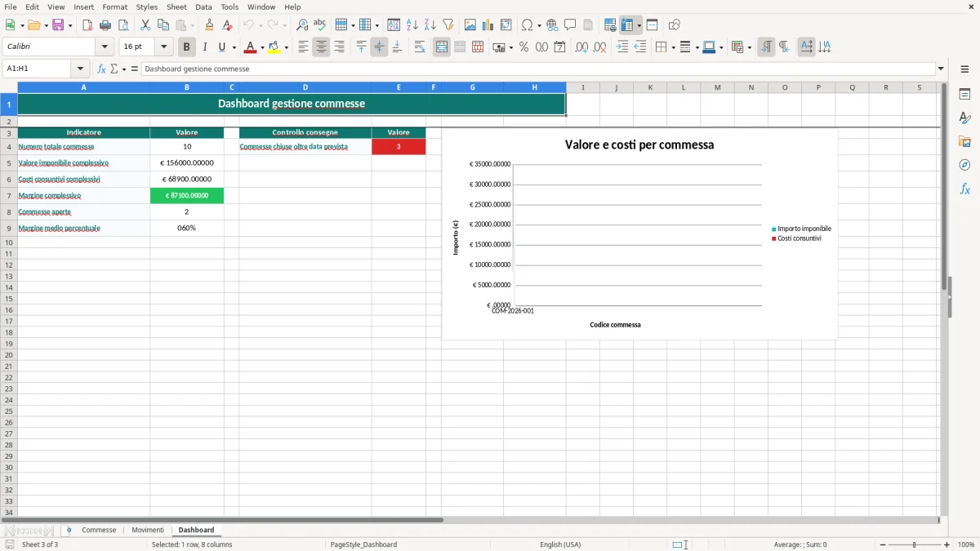Open Find and Replace

(302, 25)
